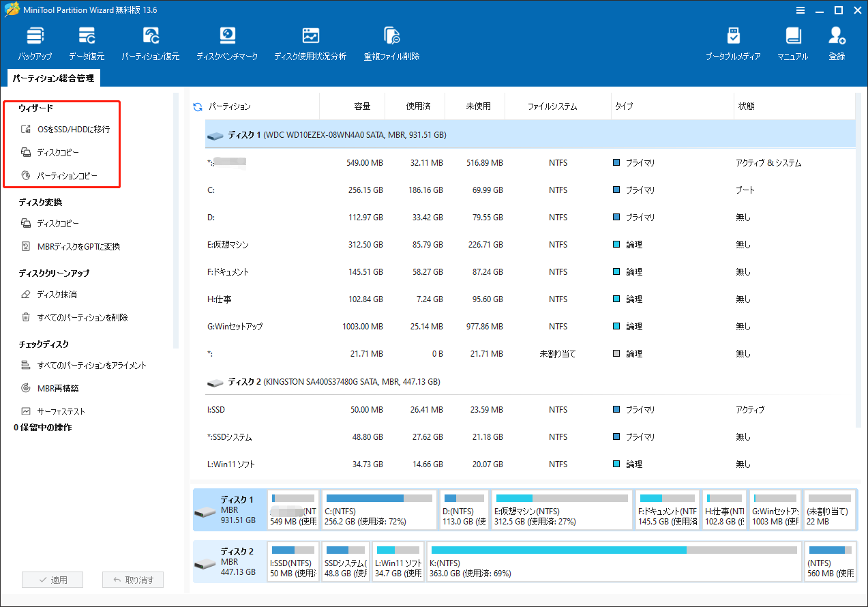Select the D: partition row
Screen dimensions: 868x607
click(x=530, y=218)
